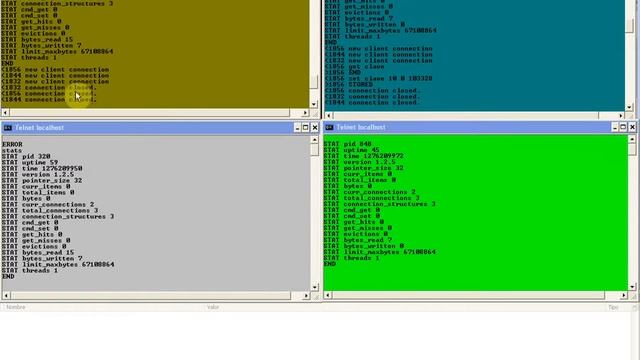The height and width of the screenshot is (360, 640).
Task: Click scroll-up arrow in green Telnet window
Action: tap(632, 139)
